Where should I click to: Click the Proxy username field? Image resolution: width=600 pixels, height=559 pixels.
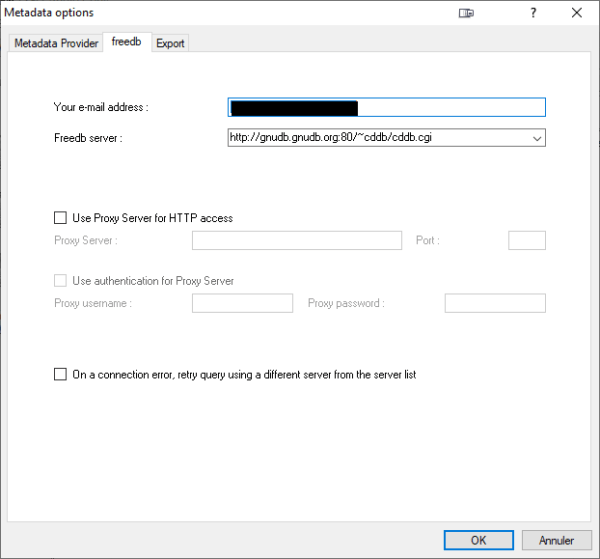tap(243, 303)
